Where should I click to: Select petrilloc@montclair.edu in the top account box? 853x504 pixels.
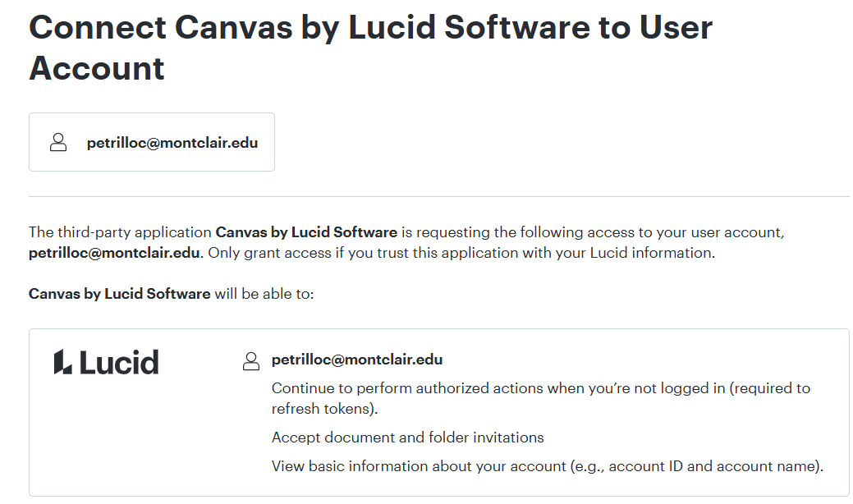172,143
